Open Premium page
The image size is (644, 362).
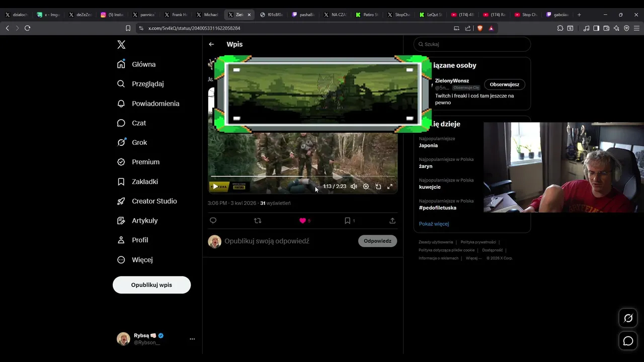(138, 162)
